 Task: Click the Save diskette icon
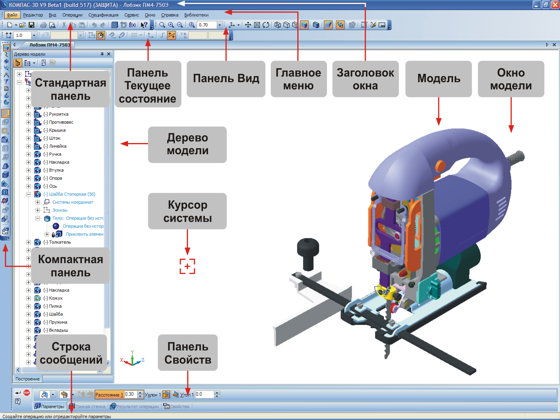[x=31, y=25]
